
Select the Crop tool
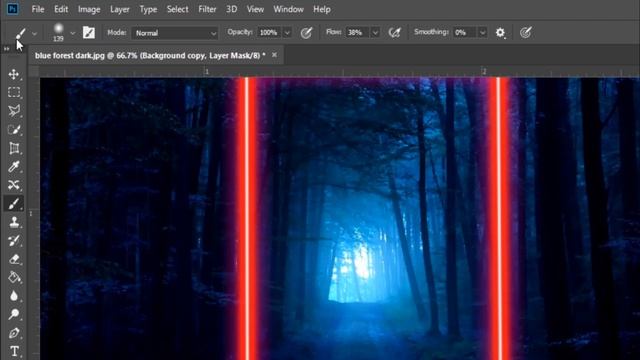coord(14,148)
